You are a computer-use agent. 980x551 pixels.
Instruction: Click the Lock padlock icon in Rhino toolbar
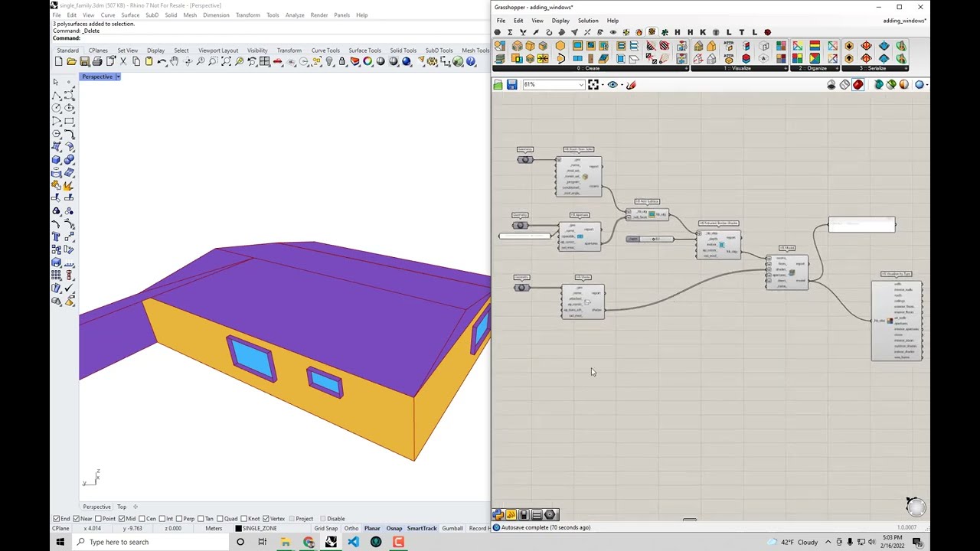point(341,62)
